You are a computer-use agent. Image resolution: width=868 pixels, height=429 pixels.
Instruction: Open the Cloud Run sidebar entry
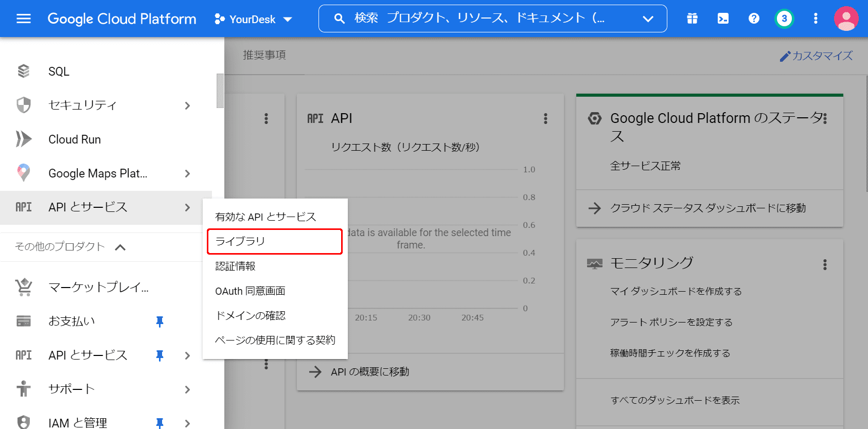click(x=106, y=139)
